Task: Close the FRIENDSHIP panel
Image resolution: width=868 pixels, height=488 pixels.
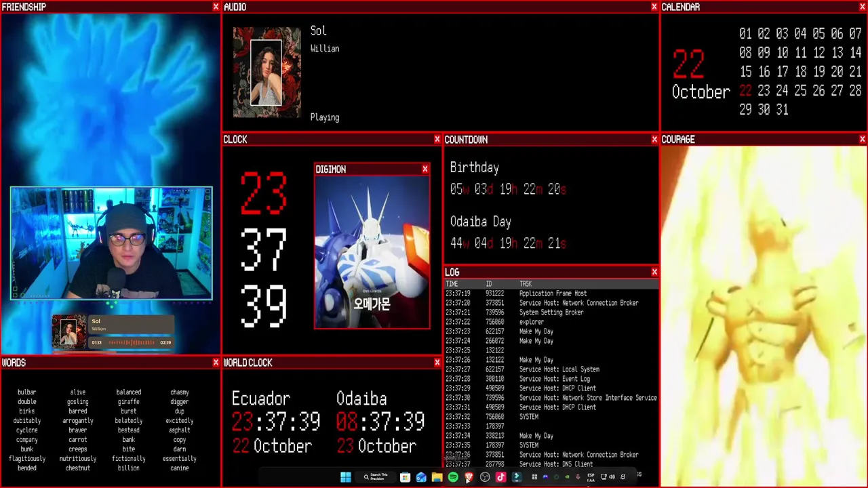Action: (216, 7)
